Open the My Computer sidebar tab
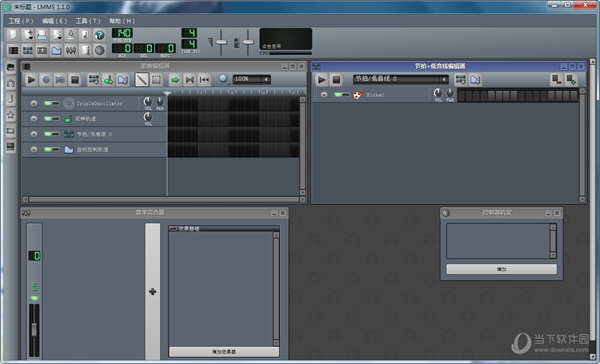The height and width of the screenshot is (364, 600). point(11,147)
